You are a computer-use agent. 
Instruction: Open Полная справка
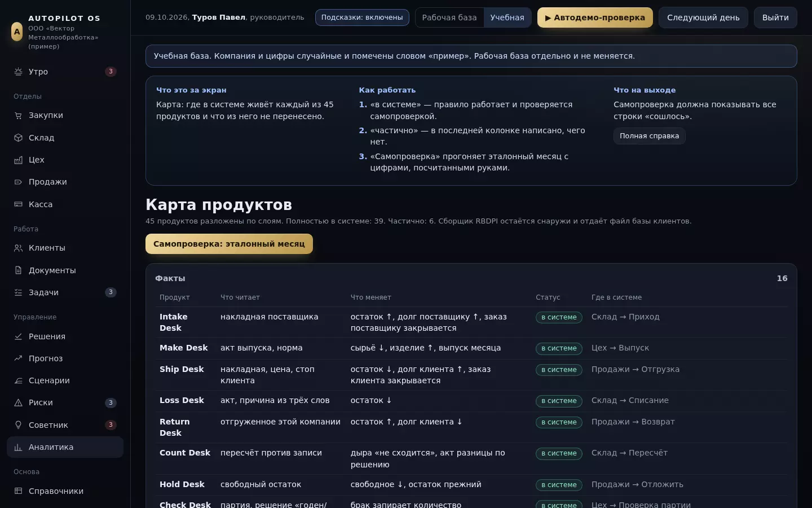click(x=649, y=136)
